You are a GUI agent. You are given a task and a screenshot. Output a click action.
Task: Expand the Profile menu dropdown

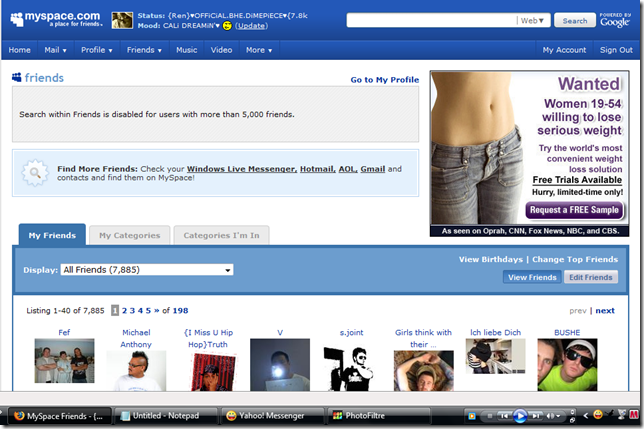tap(97, 50)
